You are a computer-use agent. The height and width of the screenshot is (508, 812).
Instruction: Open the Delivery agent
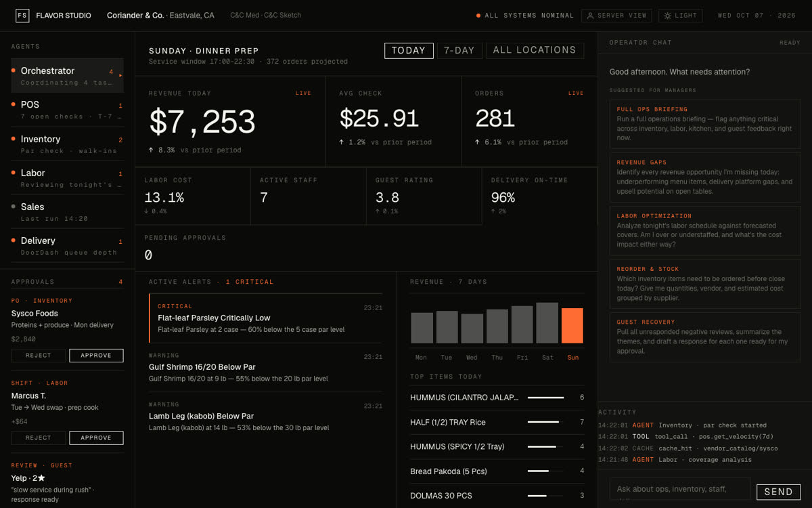coord(67,245)
